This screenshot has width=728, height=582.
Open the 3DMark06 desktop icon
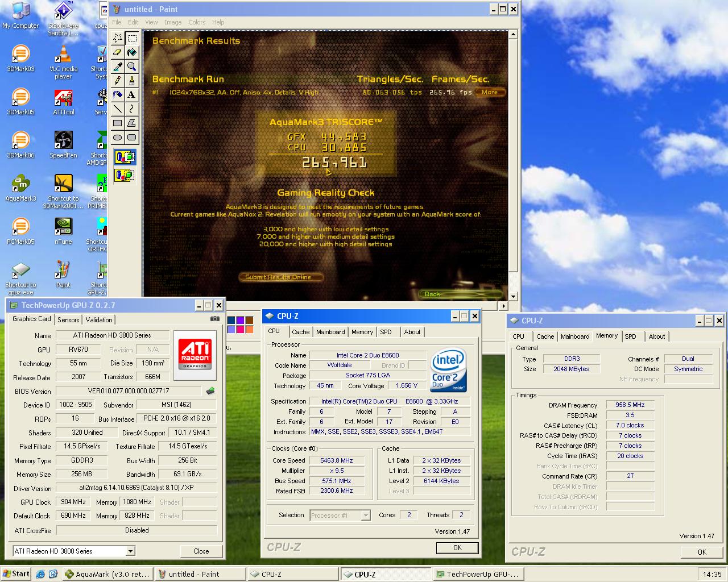tap(20, 145)
